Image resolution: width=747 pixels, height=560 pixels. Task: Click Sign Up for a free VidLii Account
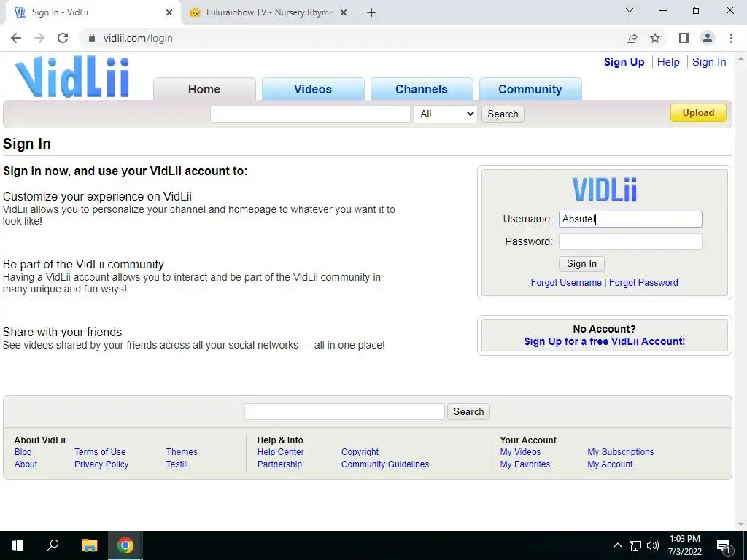point(605,341)
